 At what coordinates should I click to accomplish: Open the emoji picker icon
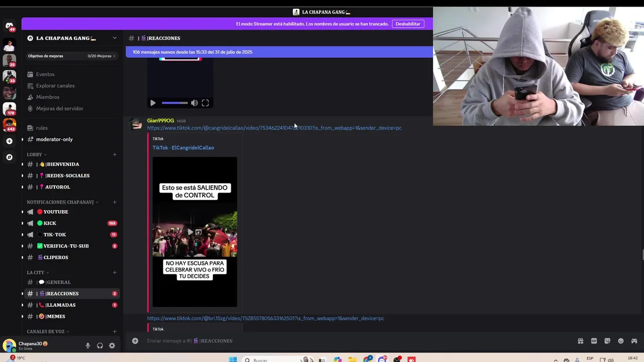pos(620,341)
